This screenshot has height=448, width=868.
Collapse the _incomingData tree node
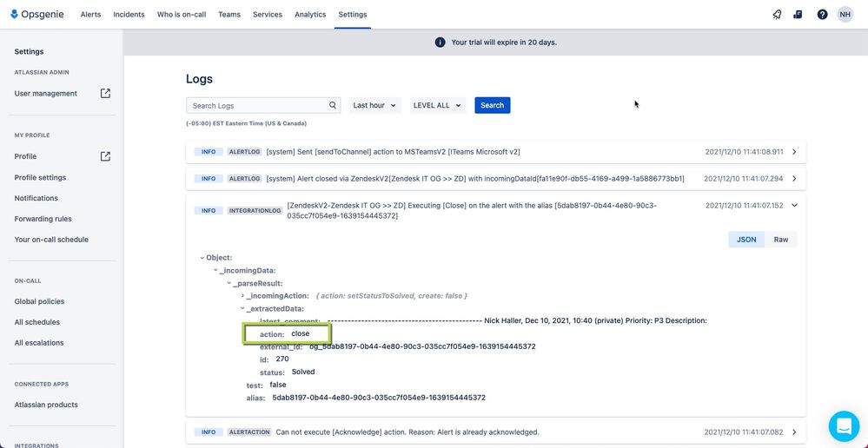coord(215,271)
